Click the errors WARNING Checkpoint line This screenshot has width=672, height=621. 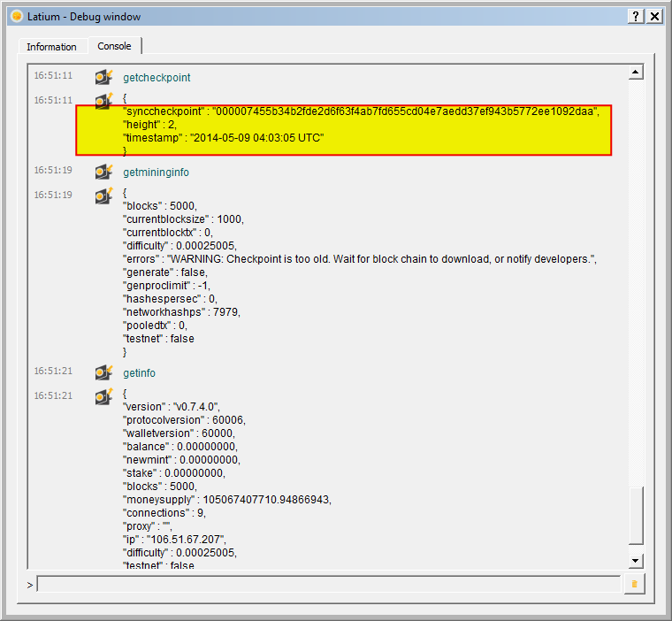point(360,259)
